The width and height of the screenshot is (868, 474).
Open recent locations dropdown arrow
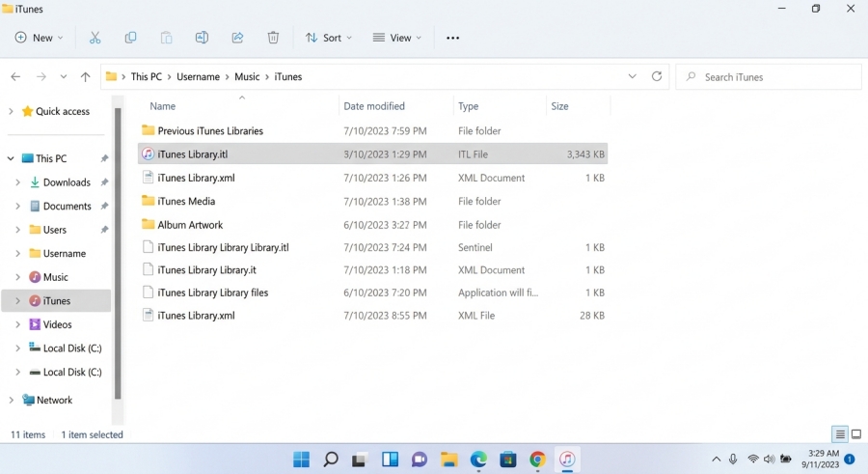64,76
